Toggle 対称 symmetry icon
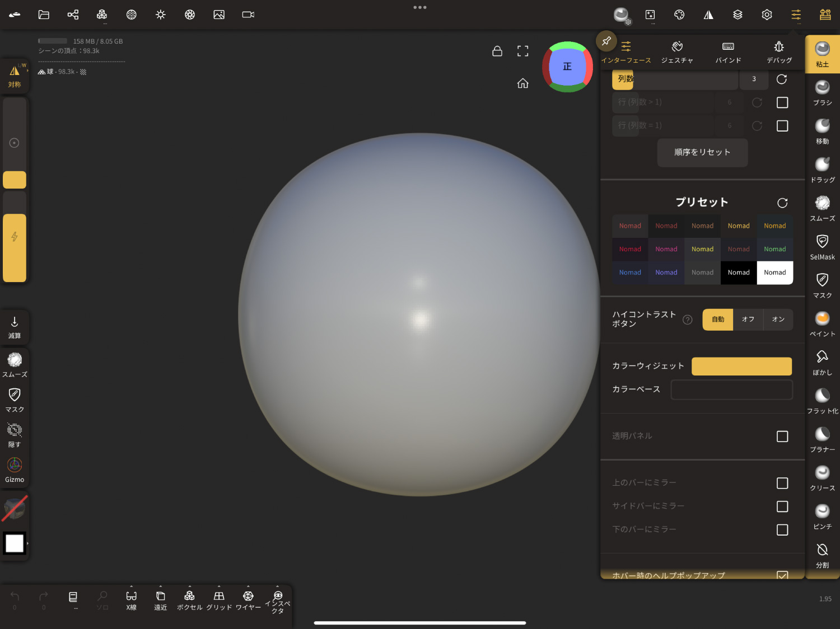This screenshot has height=629, width=840. pyautogui.click(x=15, y=76)
